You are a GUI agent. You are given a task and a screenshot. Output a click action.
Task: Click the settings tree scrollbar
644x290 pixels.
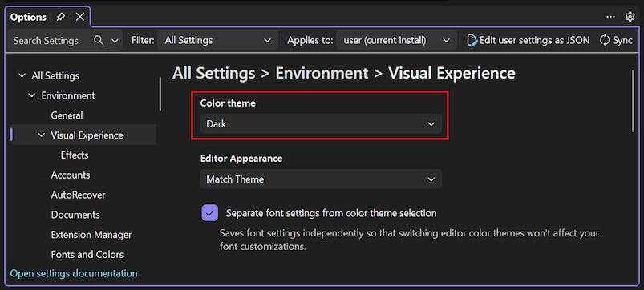160,94
